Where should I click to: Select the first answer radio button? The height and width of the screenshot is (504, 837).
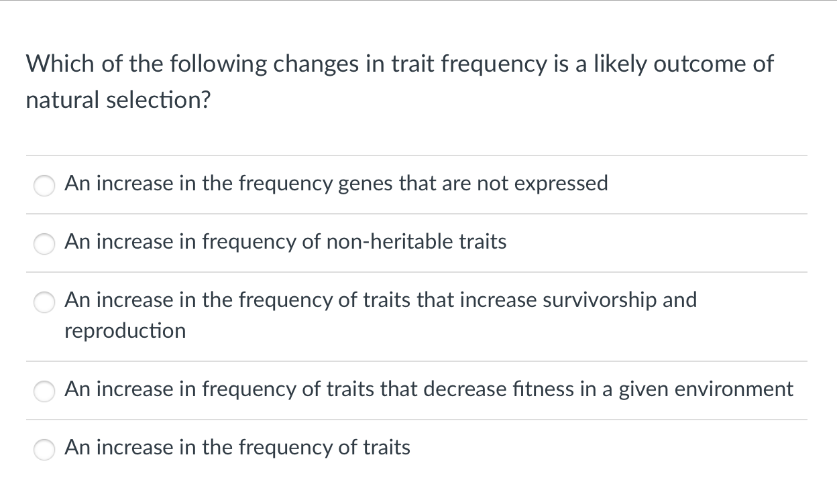click(44, 186)
